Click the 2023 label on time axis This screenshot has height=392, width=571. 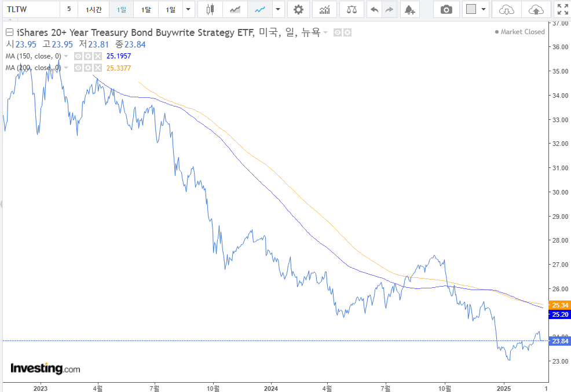[41, 389]
